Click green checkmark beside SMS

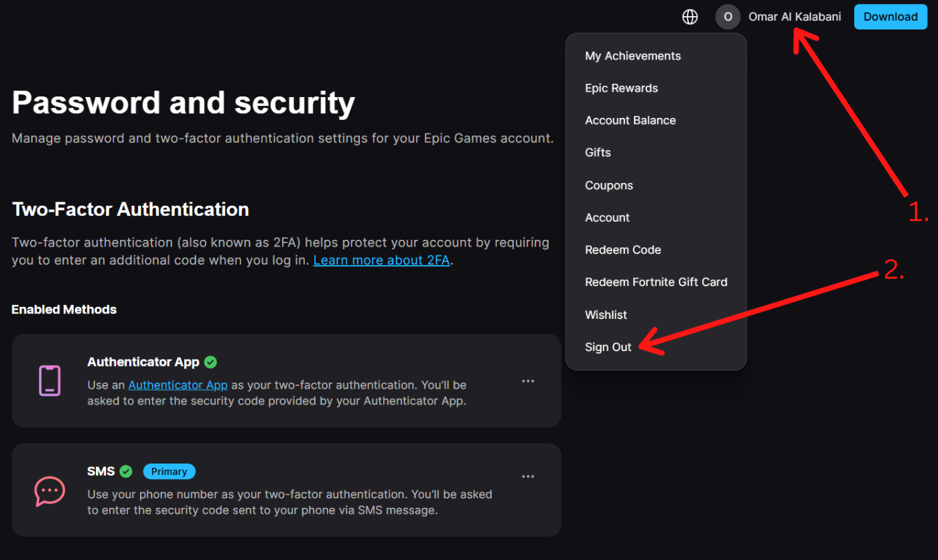[x=126, y=472]
